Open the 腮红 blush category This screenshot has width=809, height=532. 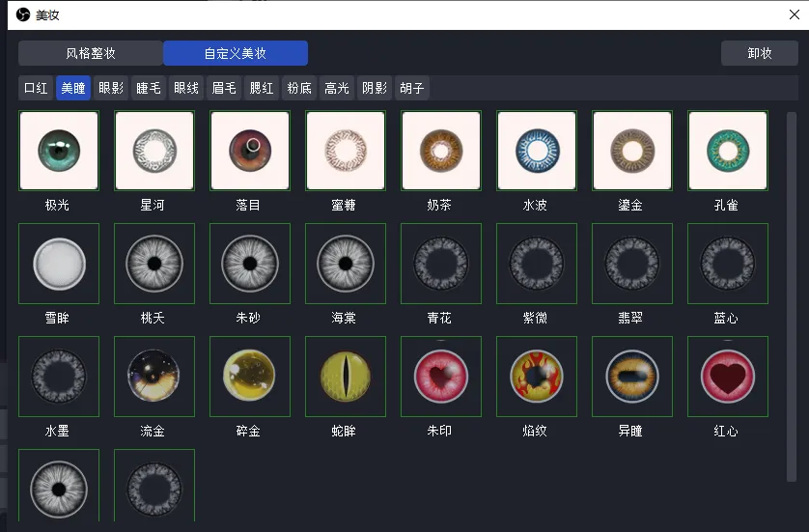point(262,88)
